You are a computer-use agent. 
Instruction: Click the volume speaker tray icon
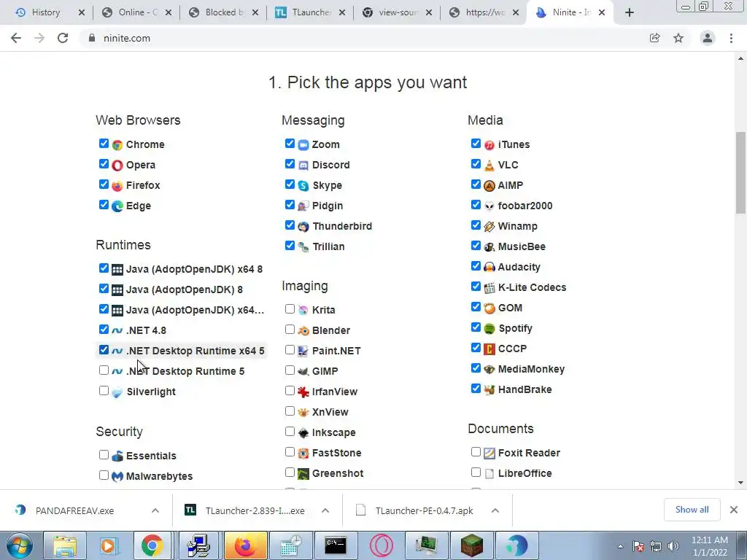coord(673,547)
